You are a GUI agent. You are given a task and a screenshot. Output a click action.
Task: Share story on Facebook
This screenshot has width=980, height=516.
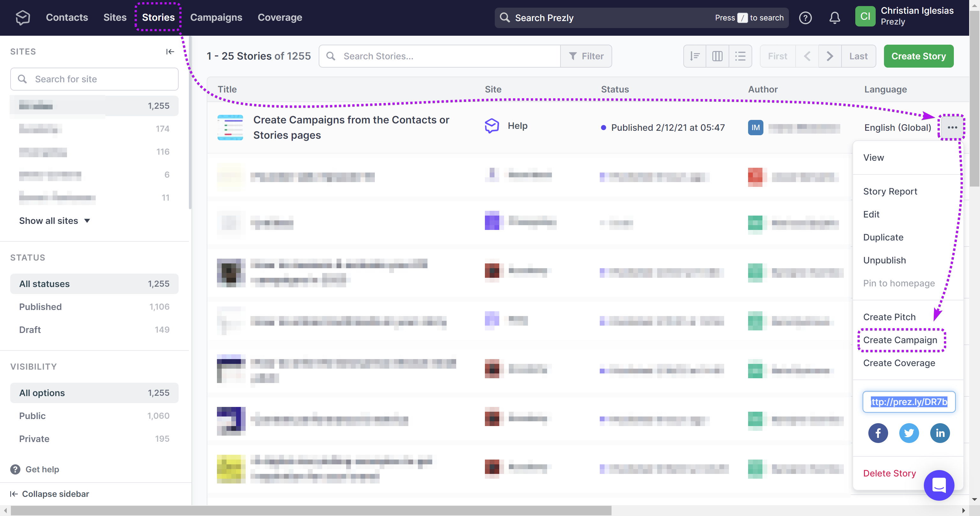click(878, 433)
